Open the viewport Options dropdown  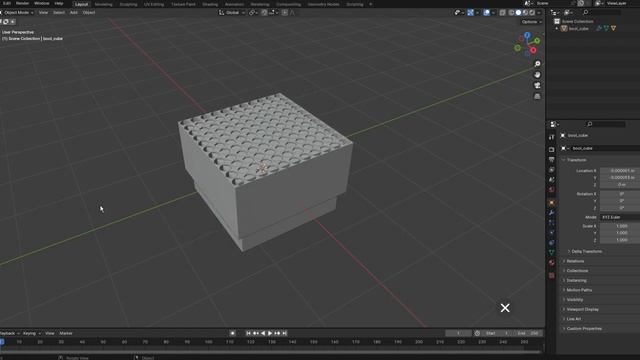(x=531, y=22)
